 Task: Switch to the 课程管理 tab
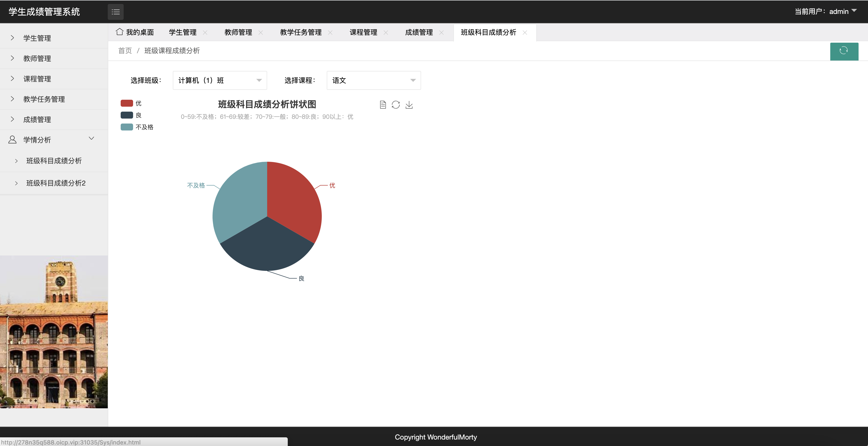pos(363,32)
